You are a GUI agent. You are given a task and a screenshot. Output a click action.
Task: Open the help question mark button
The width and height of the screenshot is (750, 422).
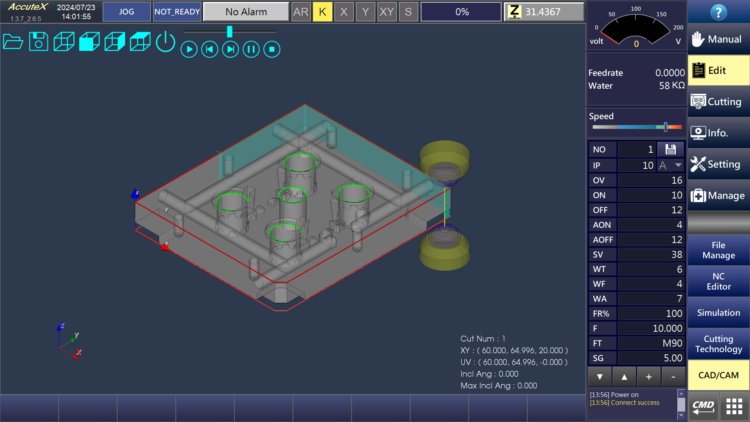(718, 12)
